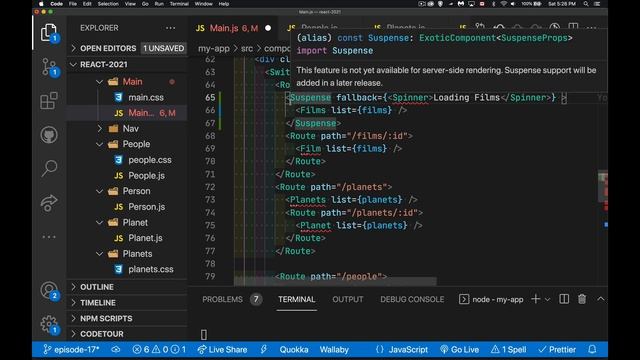Open planets.css file
The image size is (640, 360).
pyautogui.click(x=151, y=269)
